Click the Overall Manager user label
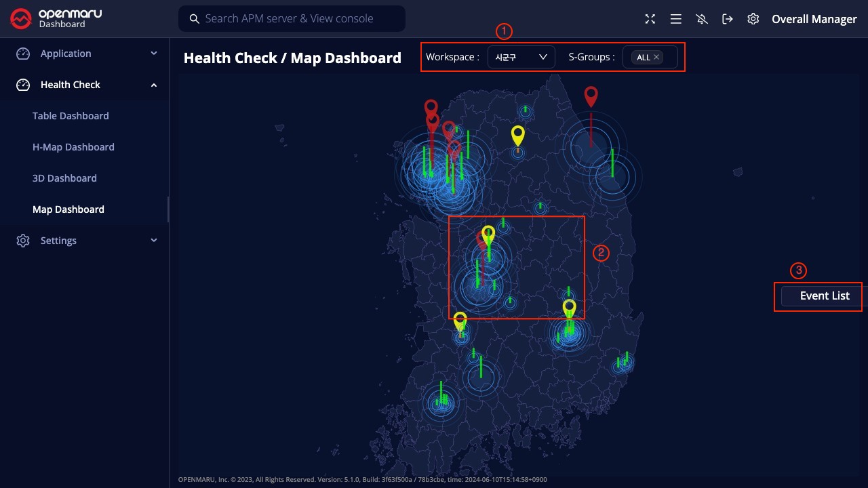Viewport: 868px width, 488px height. click(x=814, y=19)
